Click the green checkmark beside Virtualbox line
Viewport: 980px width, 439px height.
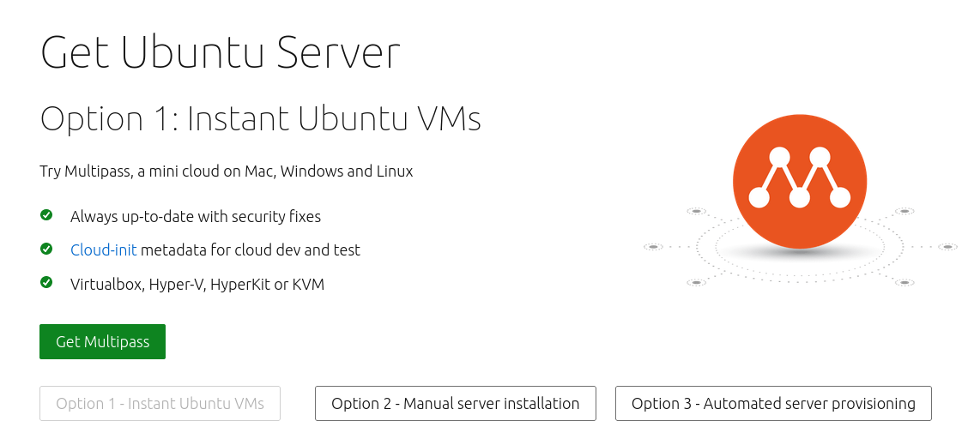point(46,283)
